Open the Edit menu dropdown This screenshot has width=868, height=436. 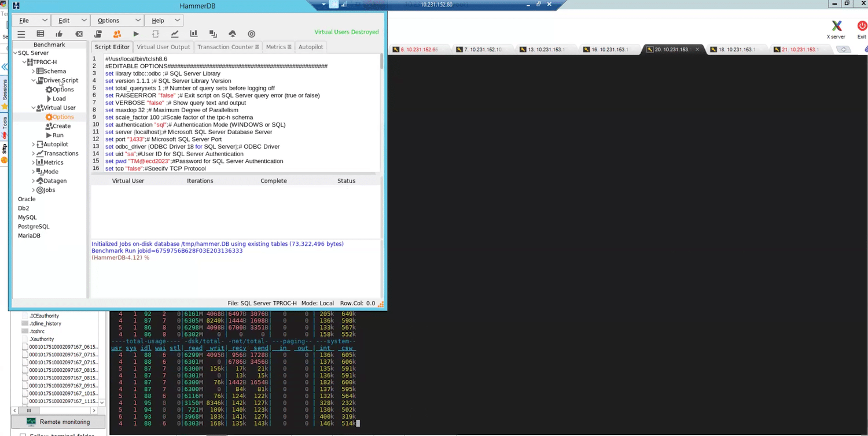(71, 20)
